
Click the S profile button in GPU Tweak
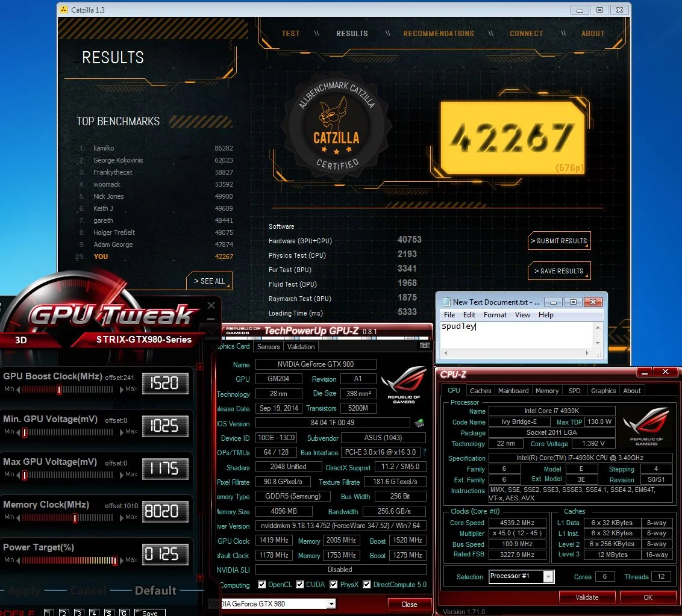(x=108, y=612)
